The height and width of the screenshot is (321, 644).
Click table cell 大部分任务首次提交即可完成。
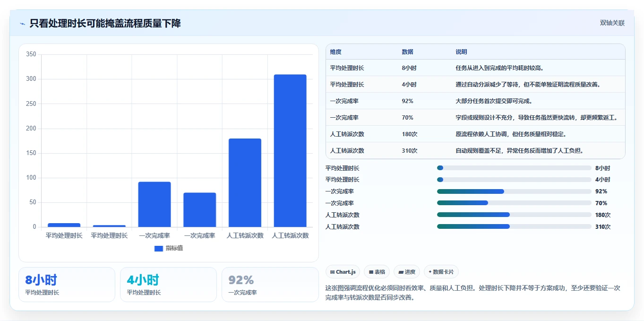494,101
